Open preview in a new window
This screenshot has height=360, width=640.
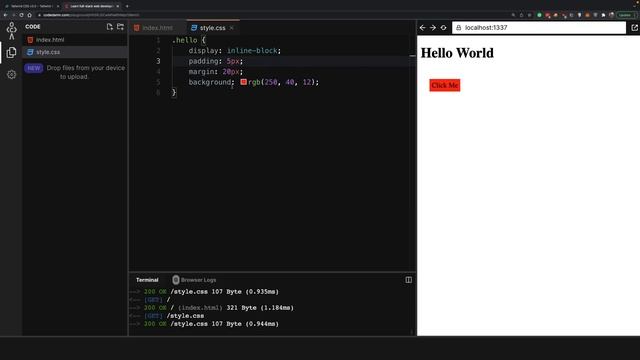(634, 28)
